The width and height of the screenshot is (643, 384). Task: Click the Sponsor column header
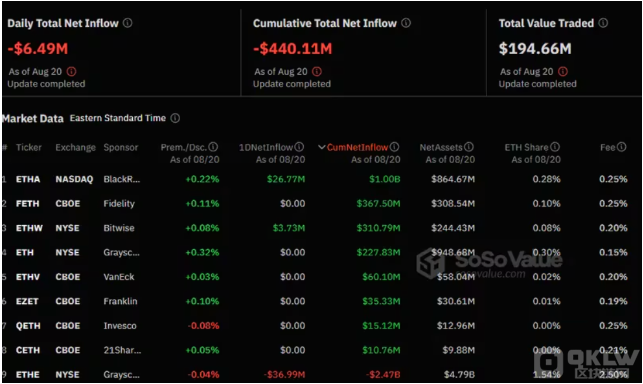pyautogui.click(x=121, y=147)
